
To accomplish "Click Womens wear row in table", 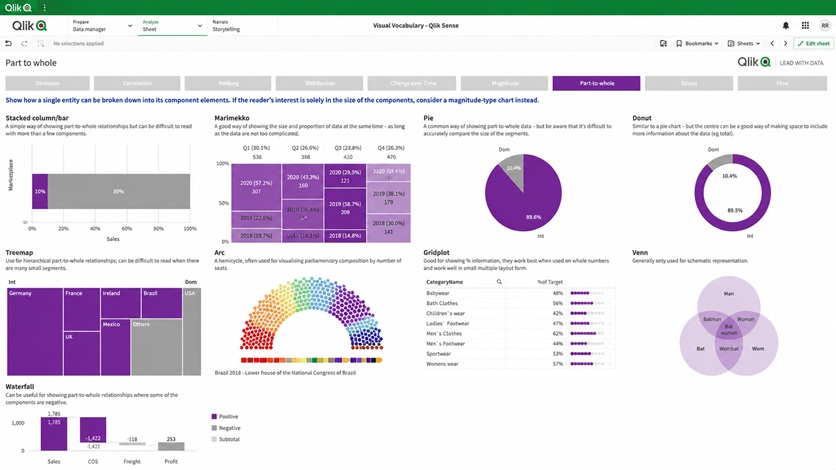I will click(519, 364).
